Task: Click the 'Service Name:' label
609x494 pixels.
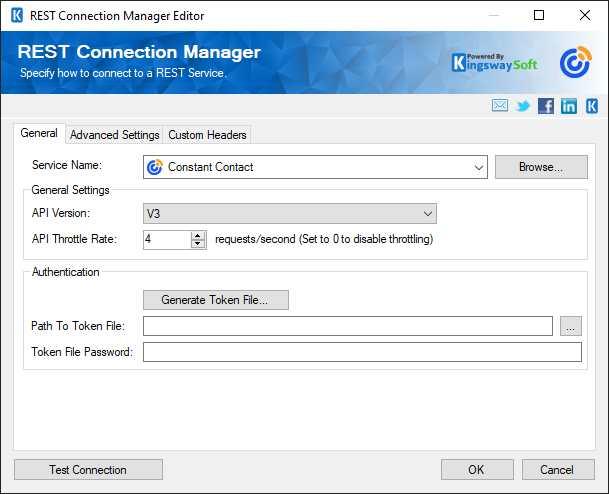Action: click(67, 165)
